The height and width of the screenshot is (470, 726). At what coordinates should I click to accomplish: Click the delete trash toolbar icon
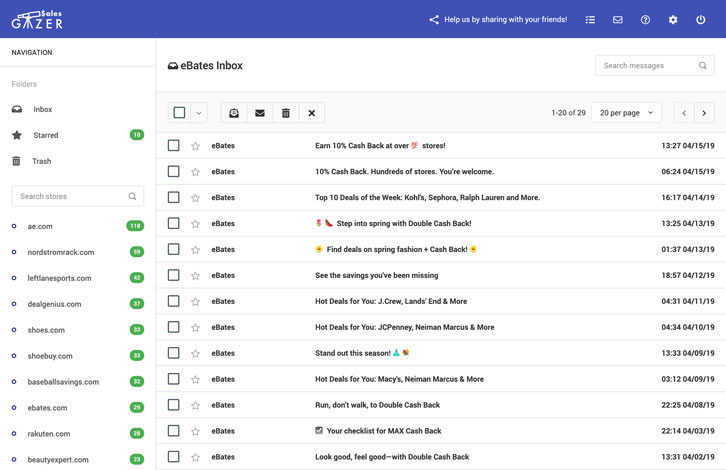(286, 113)
